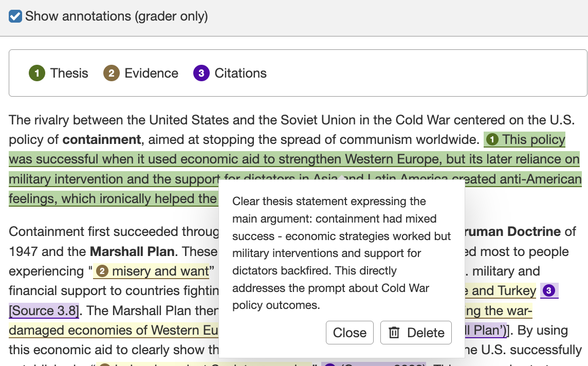Select the Evidence label in legend

[151, 74]
